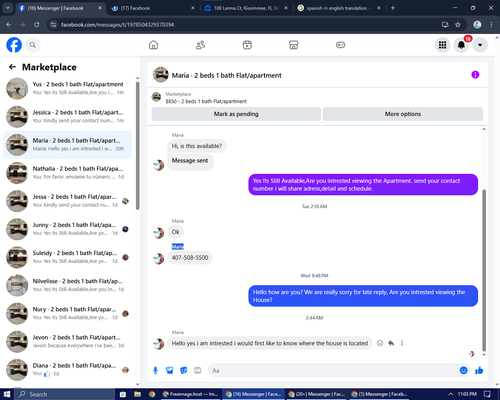Choose a GIF icon in composer

pyautogui.click(x=198, y=370)
